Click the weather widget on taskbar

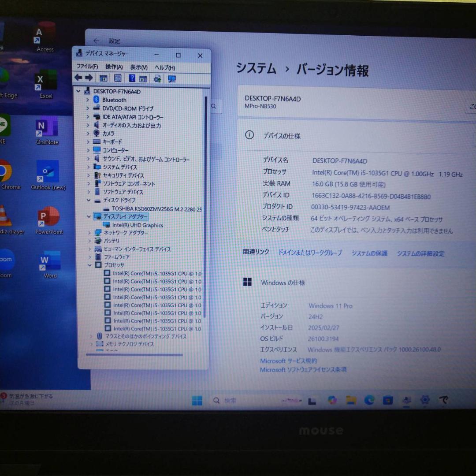click(x=27, y=399)
